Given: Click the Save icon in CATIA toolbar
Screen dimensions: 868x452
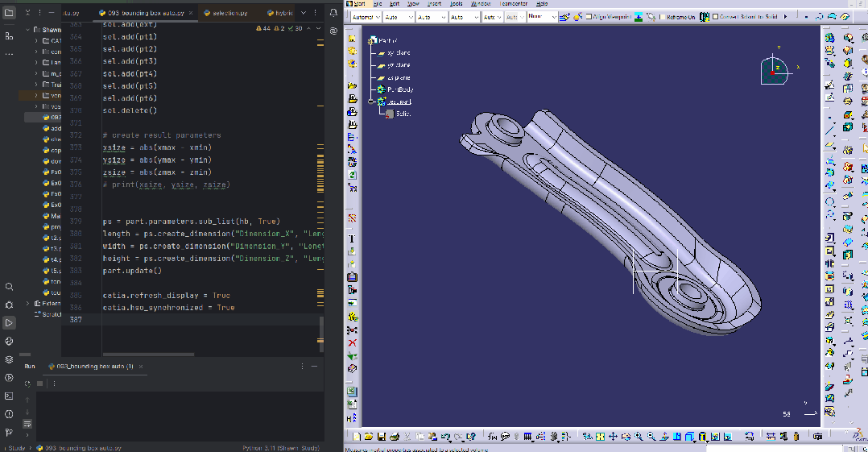Looking at the screenshot, I should 382,437.
